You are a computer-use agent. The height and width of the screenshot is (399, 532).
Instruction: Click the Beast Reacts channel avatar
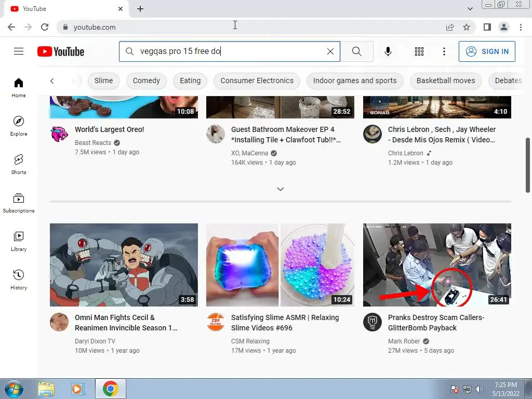click(x=59, y=134)
